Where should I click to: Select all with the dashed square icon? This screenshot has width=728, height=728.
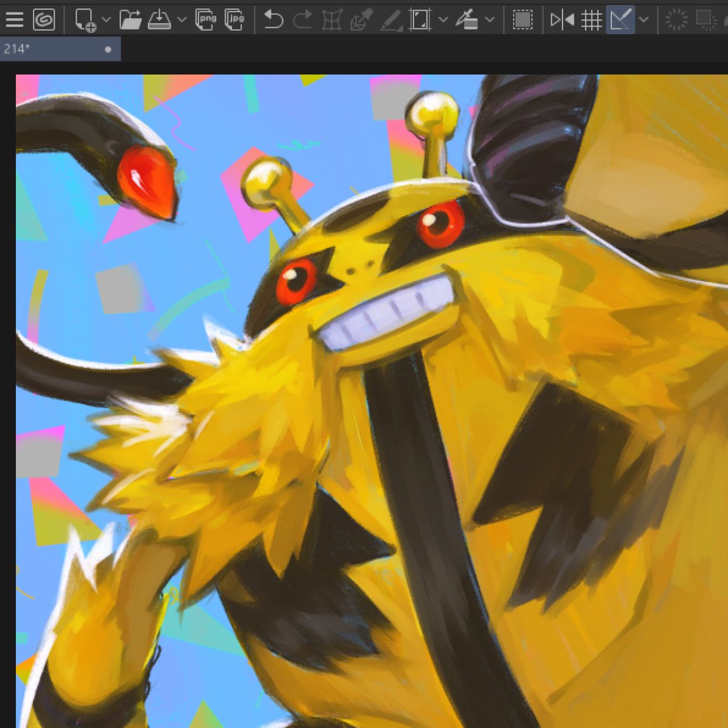(x=522, y=20)
